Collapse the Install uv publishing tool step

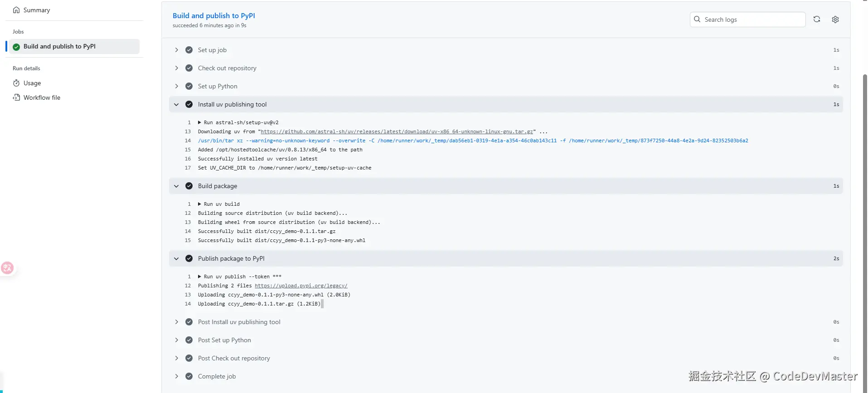tap(176, 104)
